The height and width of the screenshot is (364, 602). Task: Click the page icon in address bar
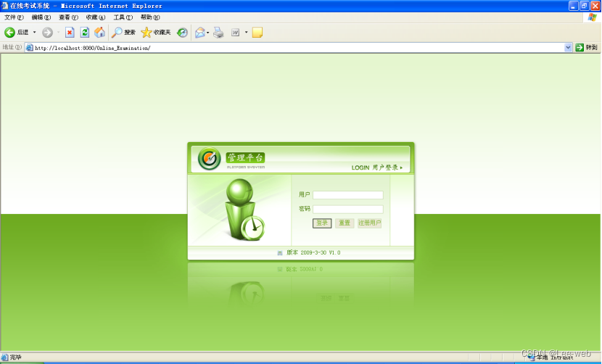tap(30, 48)
